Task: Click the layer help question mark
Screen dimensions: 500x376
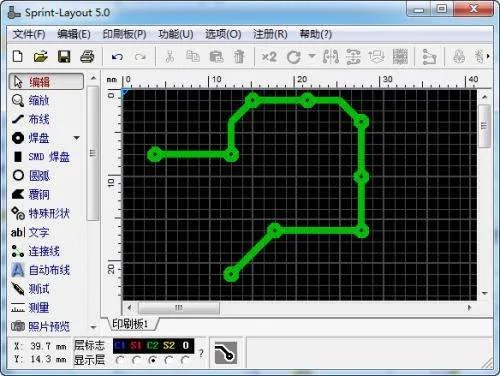Action: pos(201,353)
